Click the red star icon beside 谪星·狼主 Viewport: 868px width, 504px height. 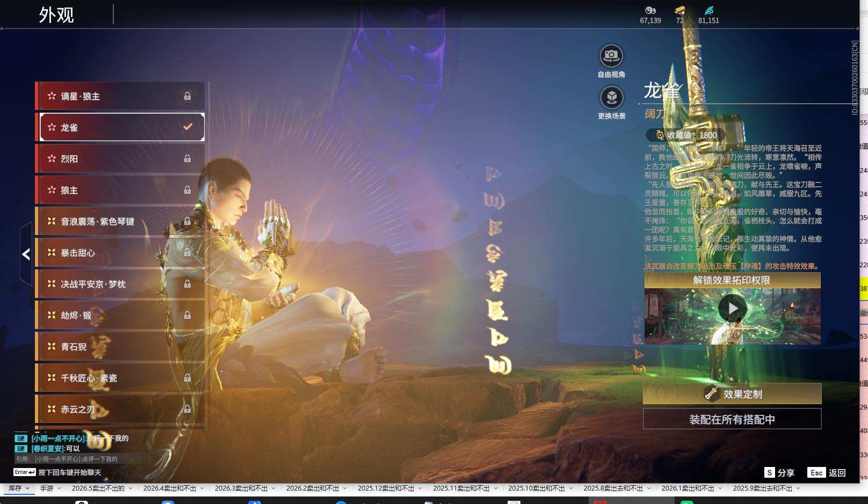tap(52, 96)
